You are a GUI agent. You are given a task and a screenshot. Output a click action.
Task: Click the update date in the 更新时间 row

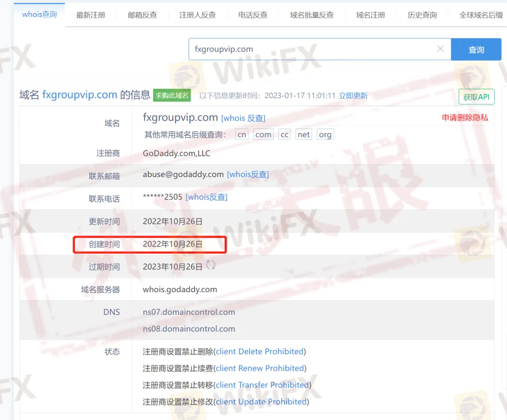[x=173, y=222]
